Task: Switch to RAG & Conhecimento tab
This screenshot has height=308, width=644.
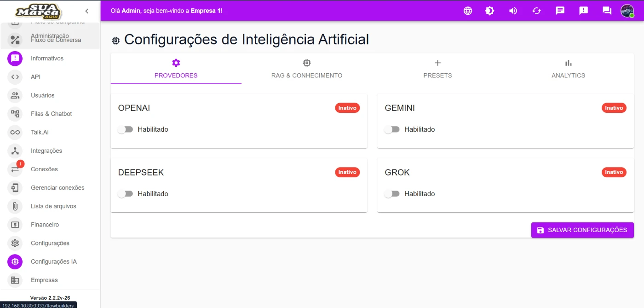Action: coord(307,69)
